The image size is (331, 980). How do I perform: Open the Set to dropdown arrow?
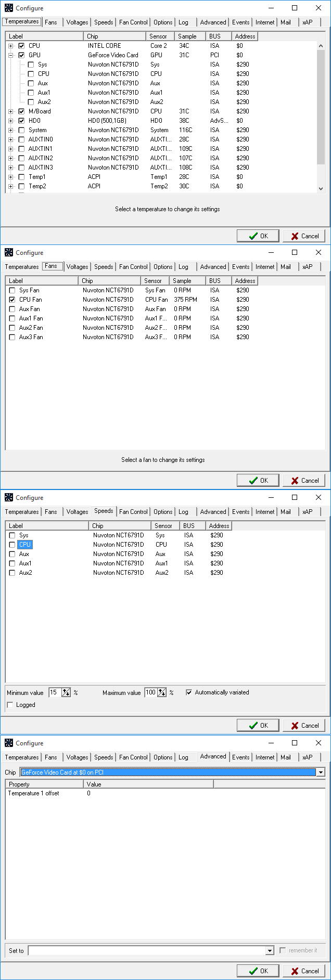coord(270,950)
